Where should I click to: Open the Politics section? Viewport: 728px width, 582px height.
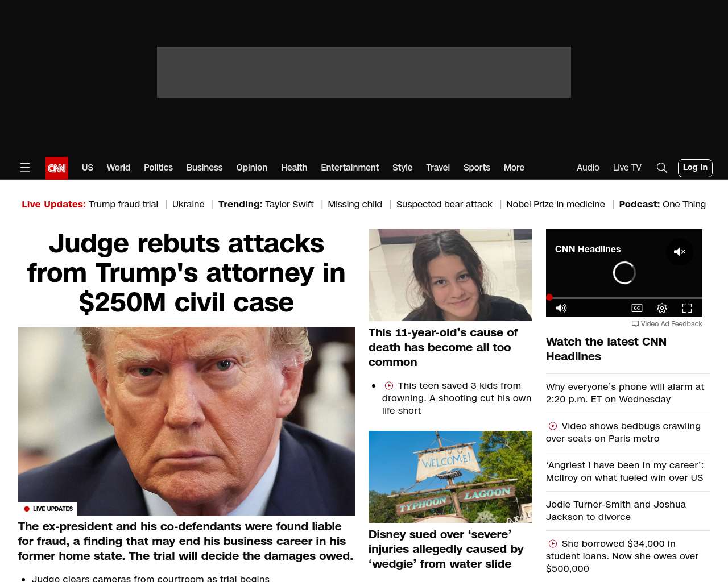(x=158, y=168)
